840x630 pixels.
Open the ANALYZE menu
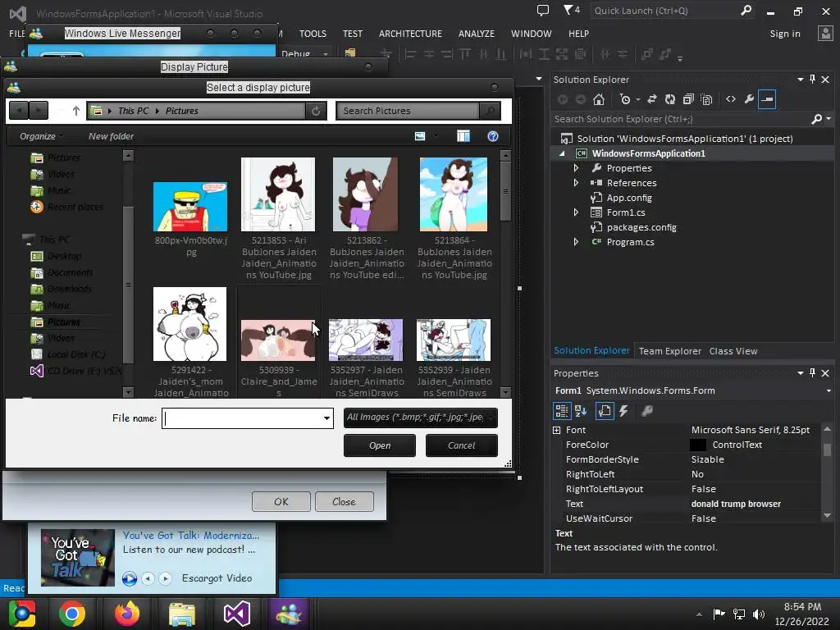[x=477, y=34]
